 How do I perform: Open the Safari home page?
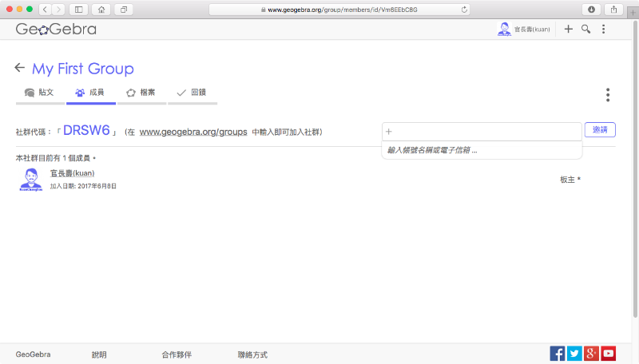(x=101, y=10)
